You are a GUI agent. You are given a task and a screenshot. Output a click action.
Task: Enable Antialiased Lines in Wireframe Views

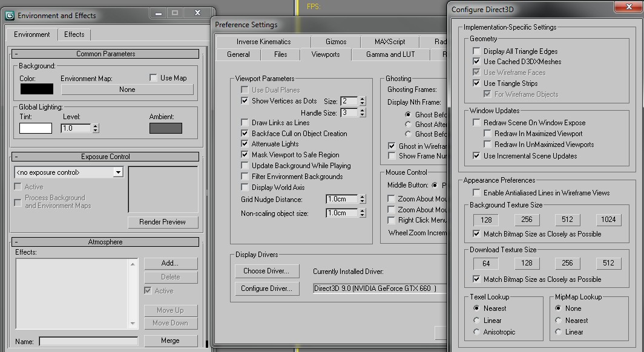(476, 192)
